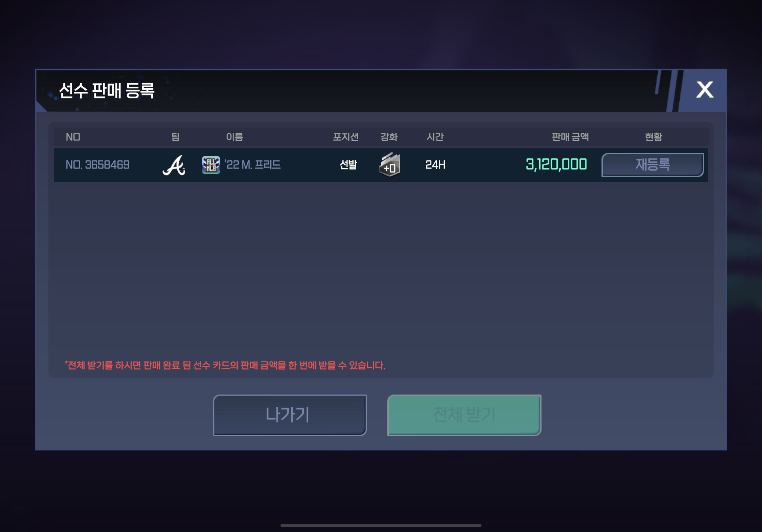Click the Atlanta Braves team logo
This screenshot has width=762, height=532.
point(174,165)
